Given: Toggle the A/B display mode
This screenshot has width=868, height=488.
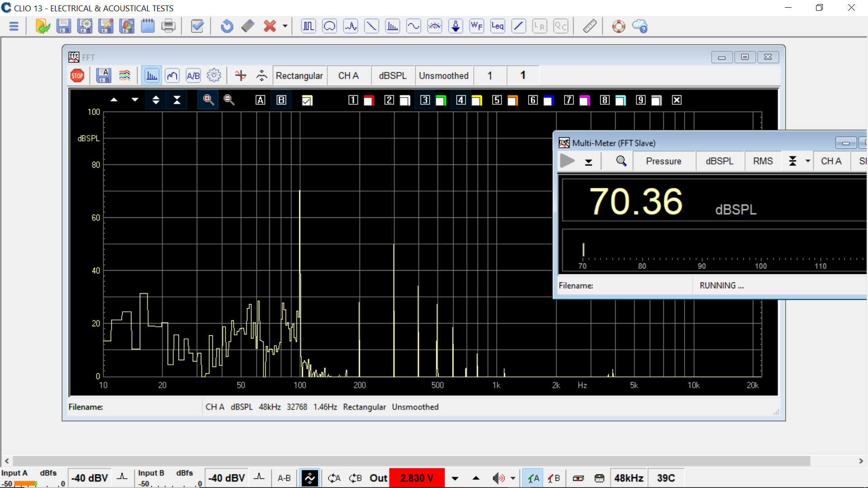Looking at the screenshot, I should pos(193,75).
